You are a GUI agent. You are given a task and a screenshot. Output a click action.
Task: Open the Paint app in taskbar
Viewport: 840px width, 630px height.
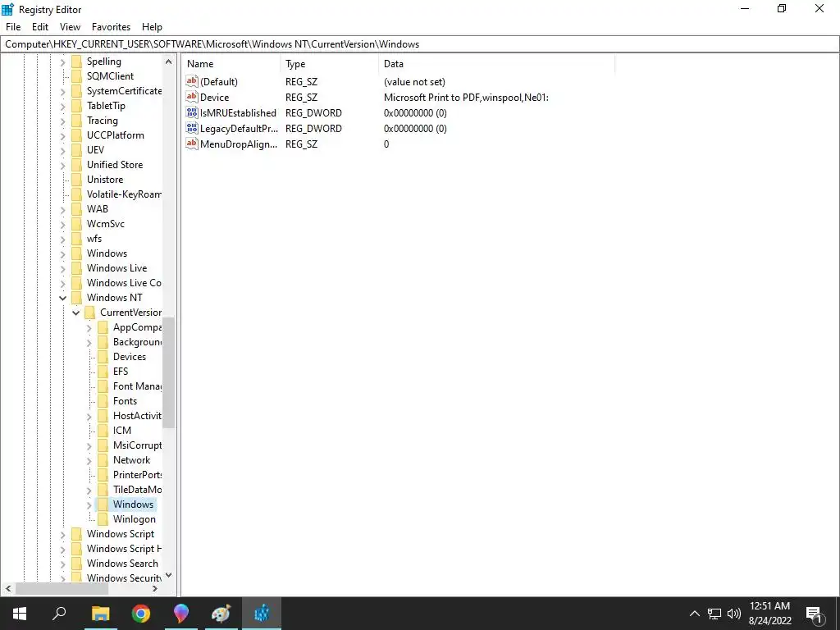[221, 614]
